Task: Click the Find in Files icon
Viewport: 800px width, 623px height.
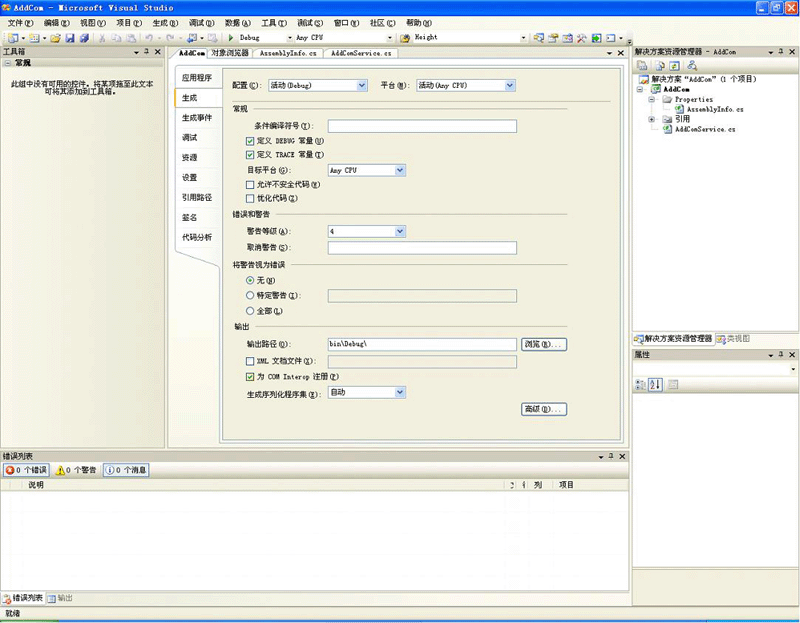Action: pos(405,38)
